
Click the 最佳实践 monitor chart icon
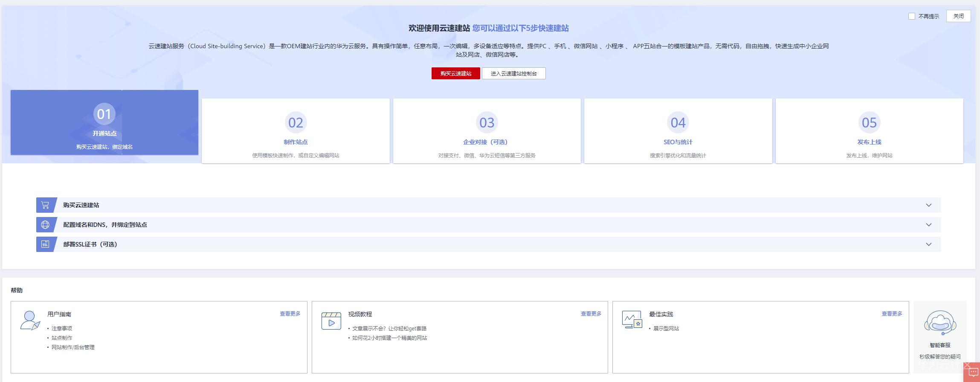click(x=632, y=320)
